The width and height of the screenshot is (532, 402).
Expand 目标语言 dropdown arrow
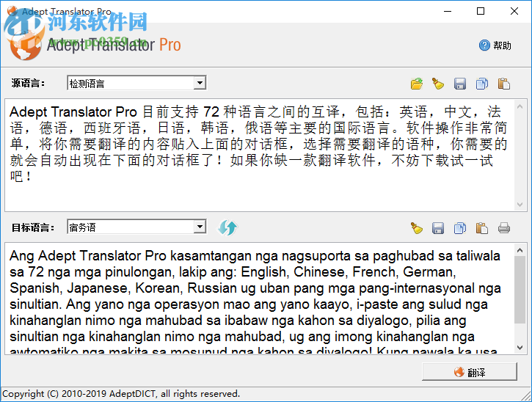click(x=200, y=227)
